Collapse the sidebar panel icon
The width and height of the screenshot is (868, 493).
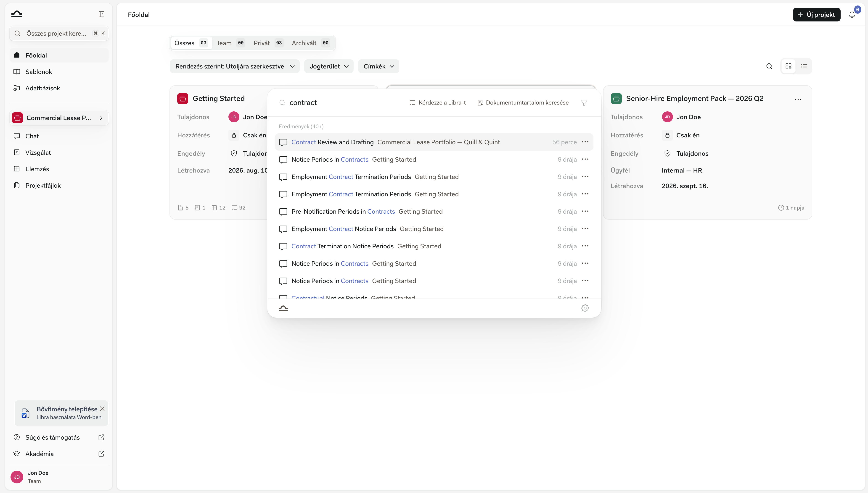pyautogui.click(x=101, y=14)
